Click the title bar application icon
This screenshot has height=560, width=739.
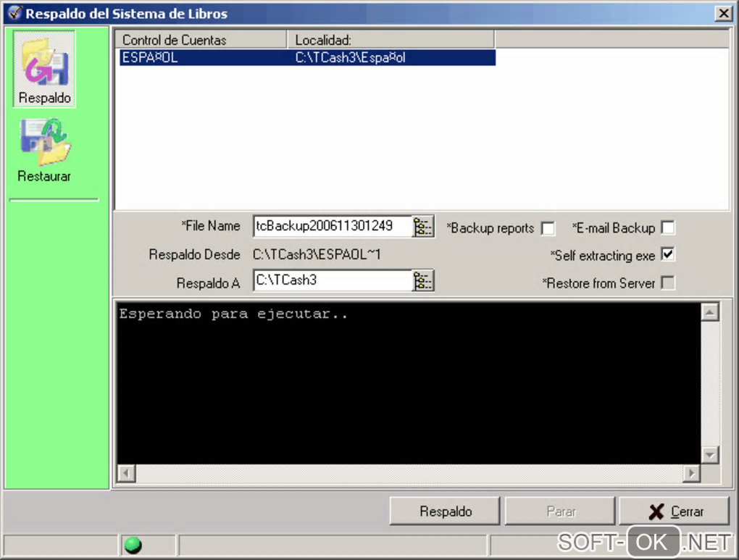14,13
